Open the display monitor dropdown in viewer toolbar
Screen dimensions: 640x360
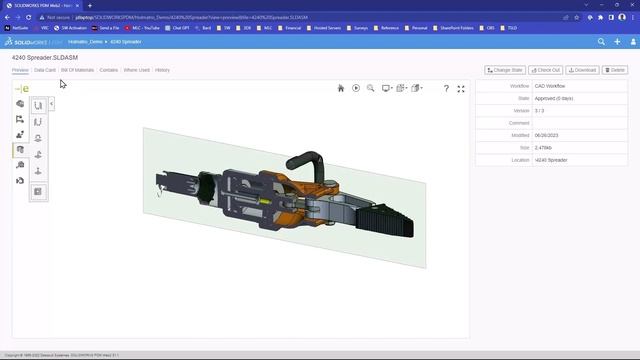387,88
